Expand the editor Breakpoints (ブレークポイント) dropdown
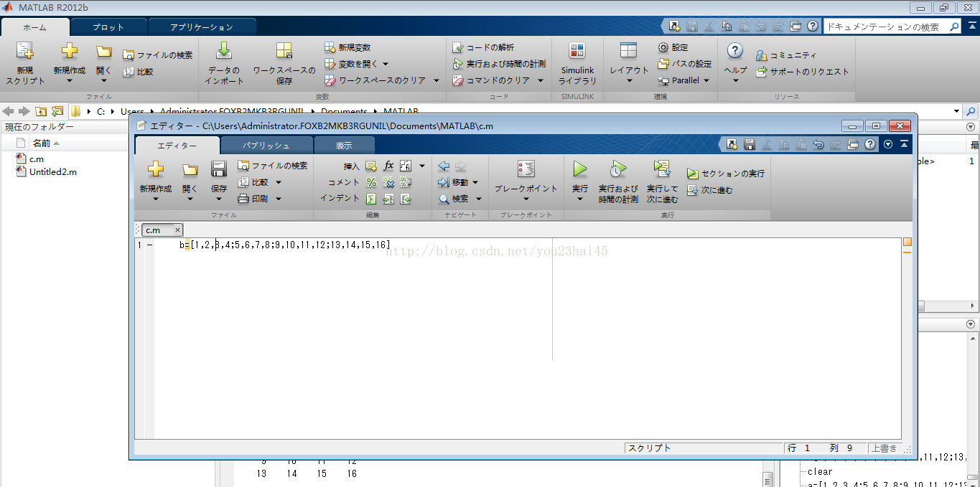This screenshot has width=980, height=487. [x=526, y=199]
